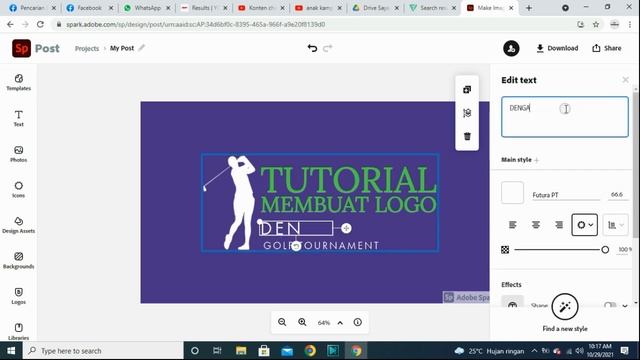Click the Adobe Spark Sp logo

pyautogui.click(x=21, y=48)
